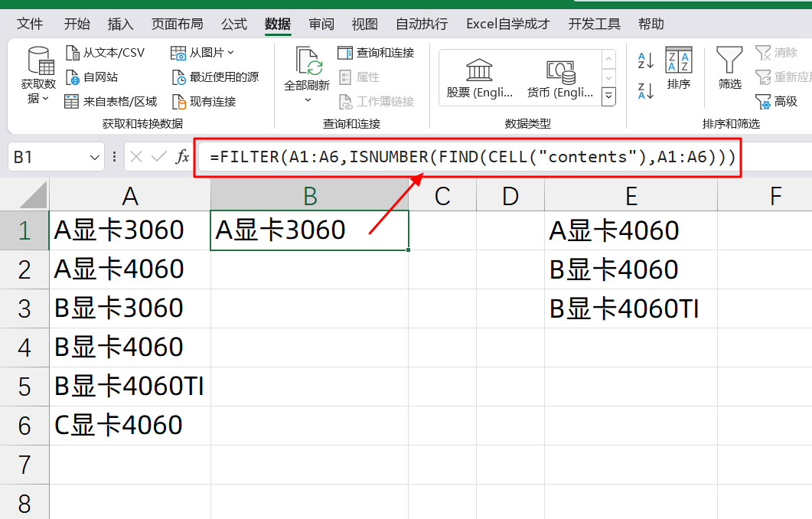Import data From Web (自网站)
The width and height of the screenshot is (812, 519).
coord(92,77)
